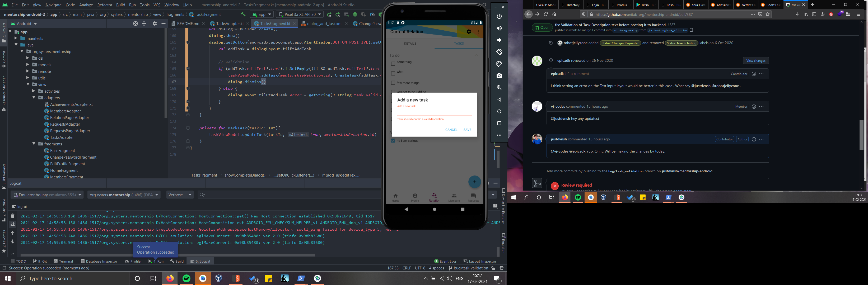Image resolution: width=868 pixels, height=285 pixels.
Task: Click View changes button on GitHub review
Action: (x=755, y=61)
